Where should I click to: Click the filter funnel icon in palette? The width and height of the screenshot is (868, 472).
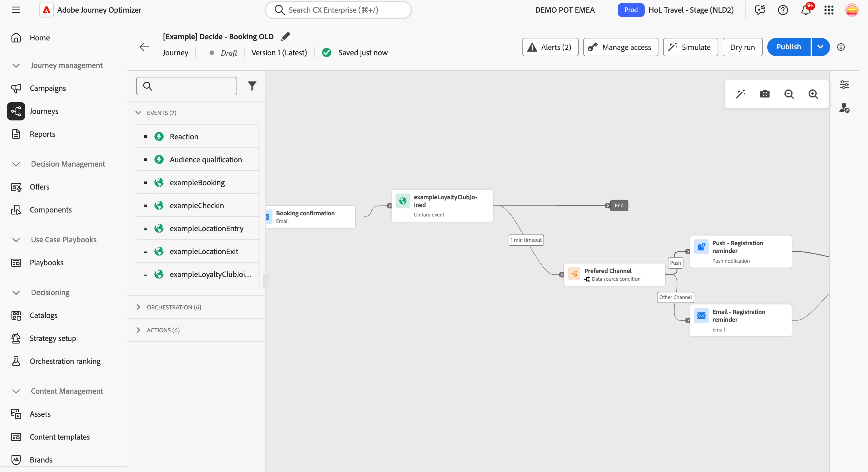click(x=252, y=86)
